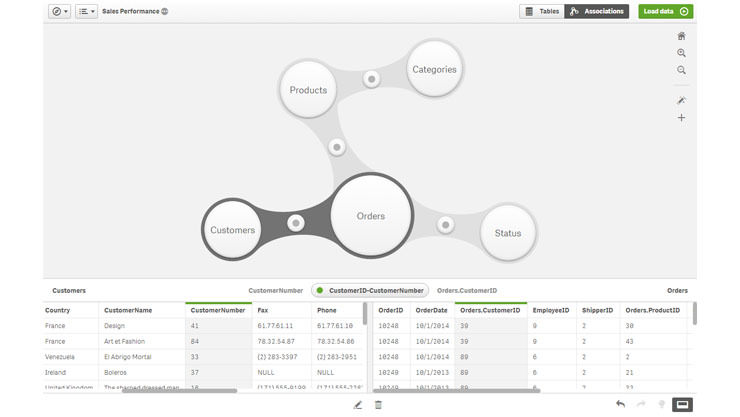Zoom in on the associations canvas
This screenshot has height=417, width=740.
pyautogui.click(x=681, y=53)
